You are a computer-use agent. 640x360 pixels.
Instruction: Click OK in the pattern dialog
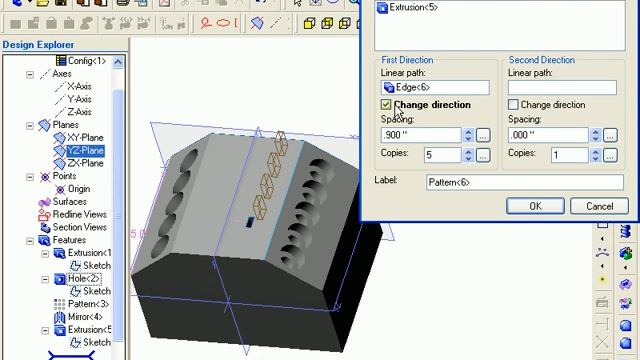[536, 206]
